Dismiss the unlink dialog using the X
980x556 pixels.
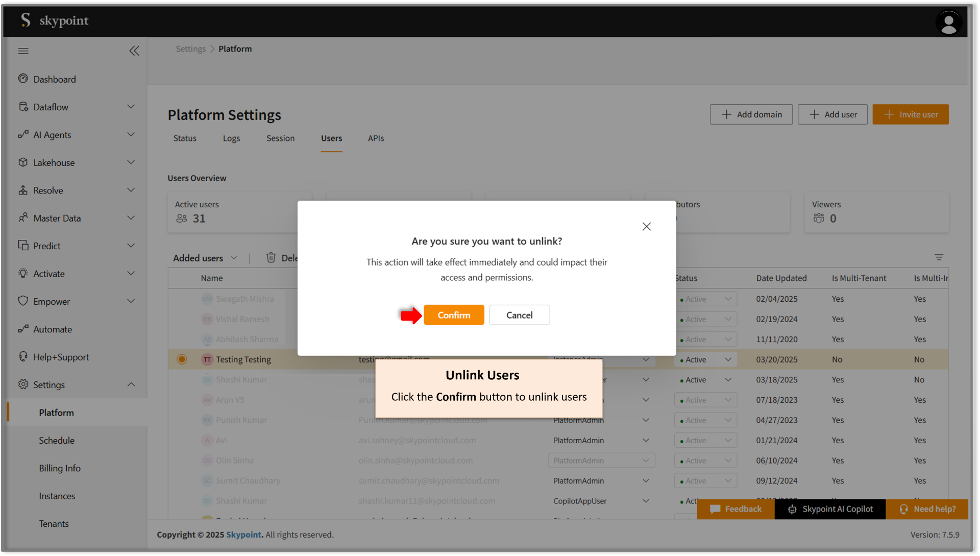[646, 226]
